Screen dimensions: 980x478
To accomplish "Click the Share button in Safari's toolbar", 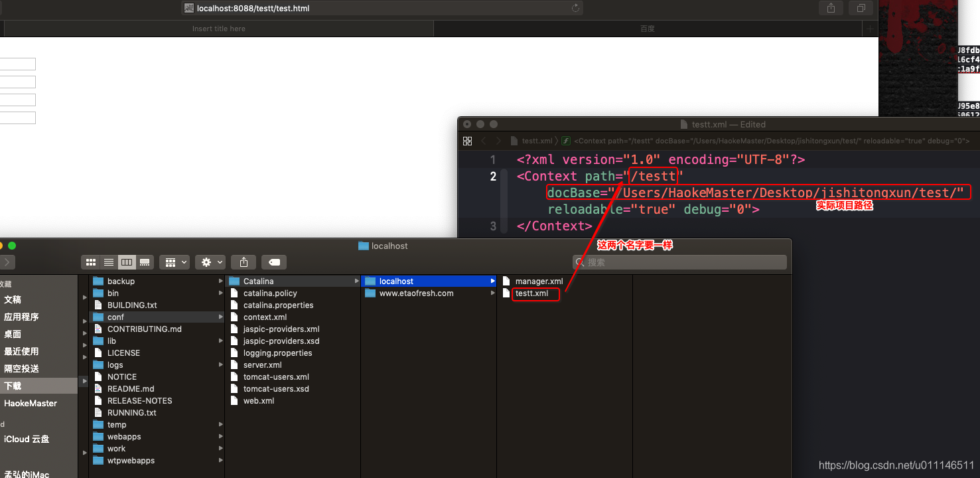I will (831, 8).
